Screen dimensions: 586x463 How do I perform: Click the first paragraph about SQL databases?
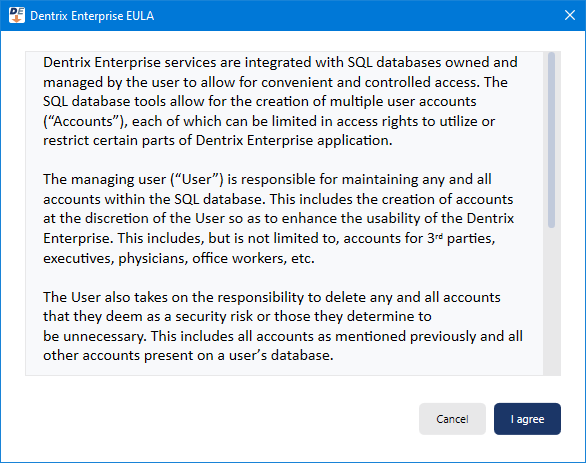[x=280, y=101]
